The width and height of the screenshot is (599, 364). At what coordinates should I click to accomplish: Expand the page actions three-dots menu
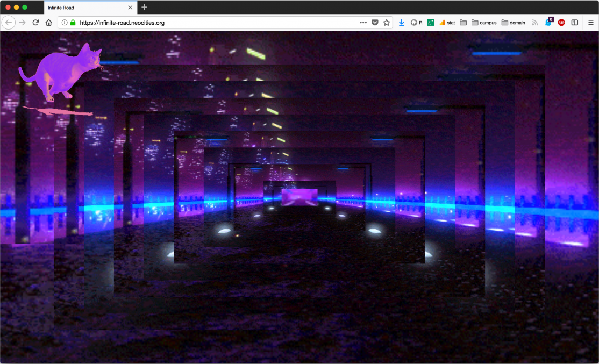(x=363, y=23)
